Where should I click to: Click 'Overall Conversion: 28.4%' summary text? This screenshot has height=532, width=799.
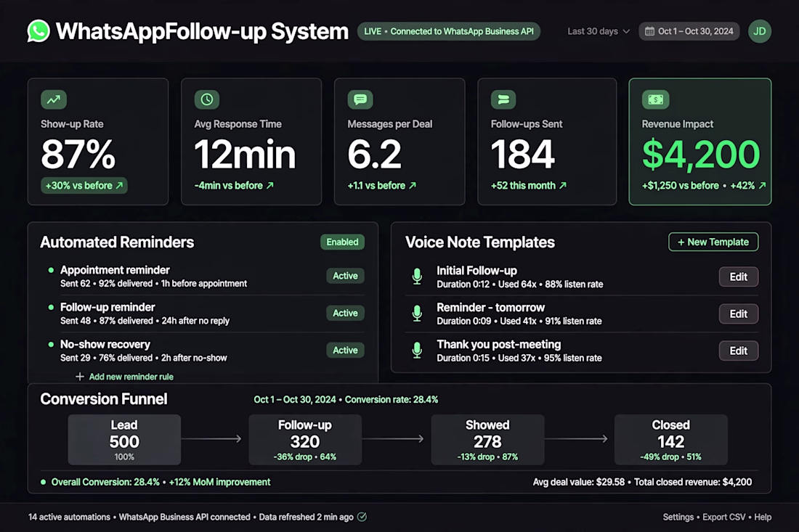[105, 482]
